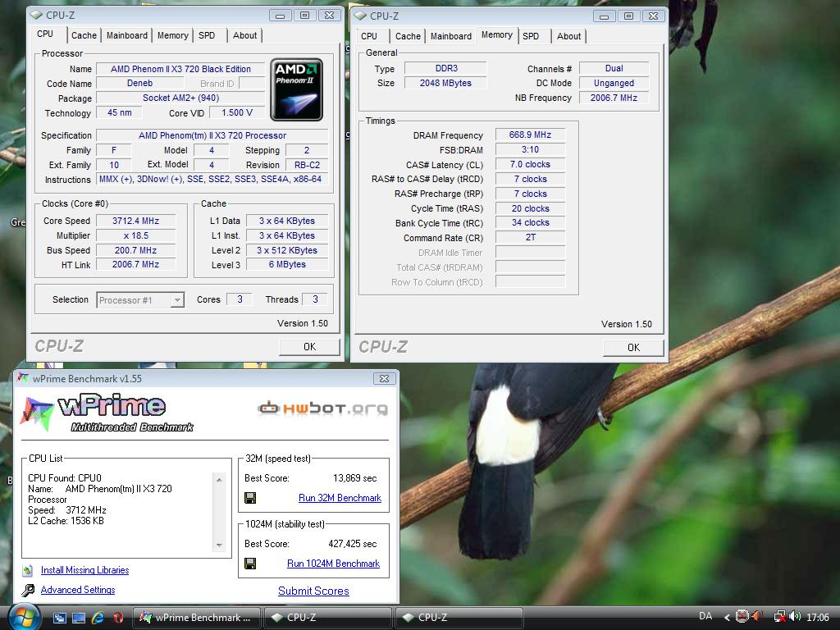Click the AMD Phenom II processor logo
Screen dimensions: 840x630
(x=296, y=89)
